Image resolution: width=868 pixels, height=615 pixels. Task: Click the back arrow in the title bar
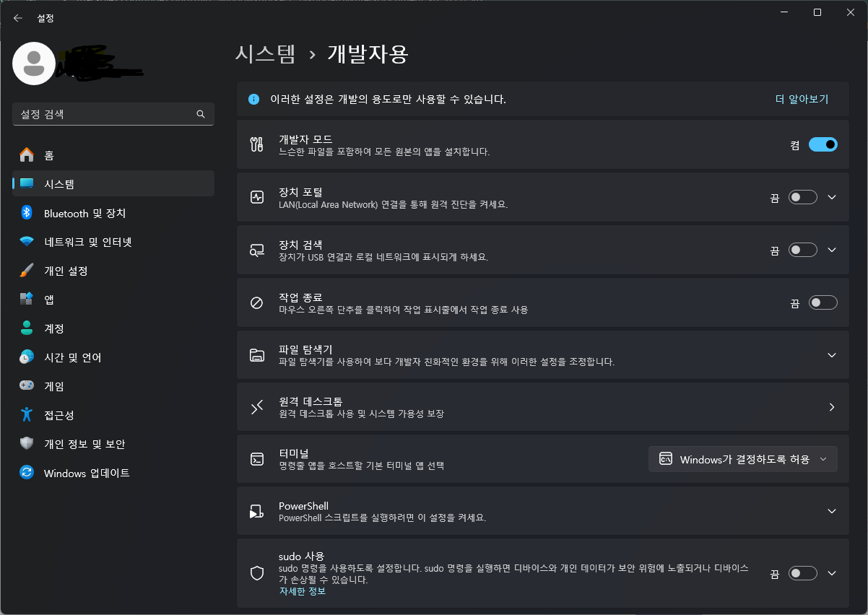[18, 18]
